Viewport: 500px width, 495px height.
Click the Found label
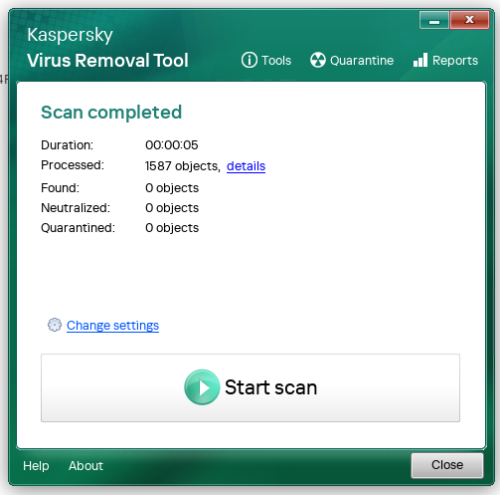pyautogui.click(x=60, y=188)
